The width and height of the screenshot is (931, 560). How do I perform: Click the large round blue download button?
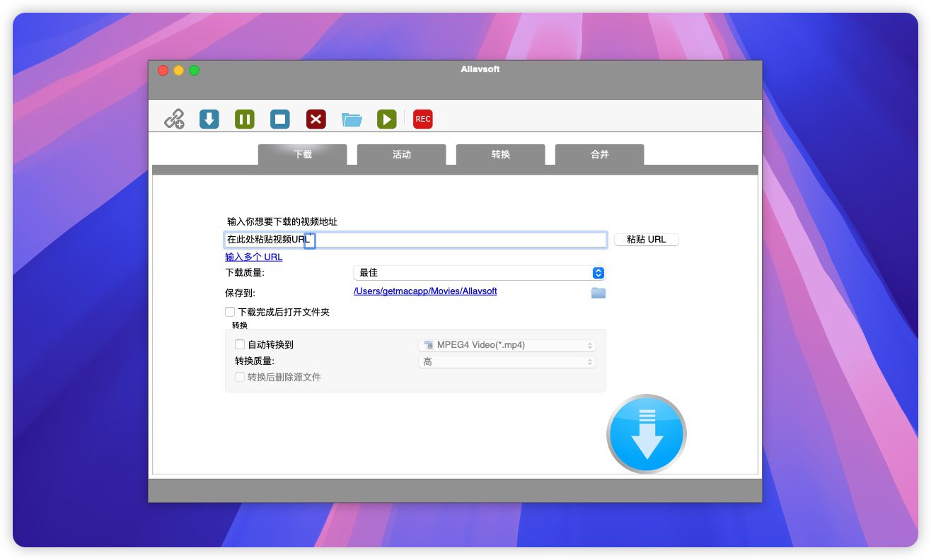646,434
